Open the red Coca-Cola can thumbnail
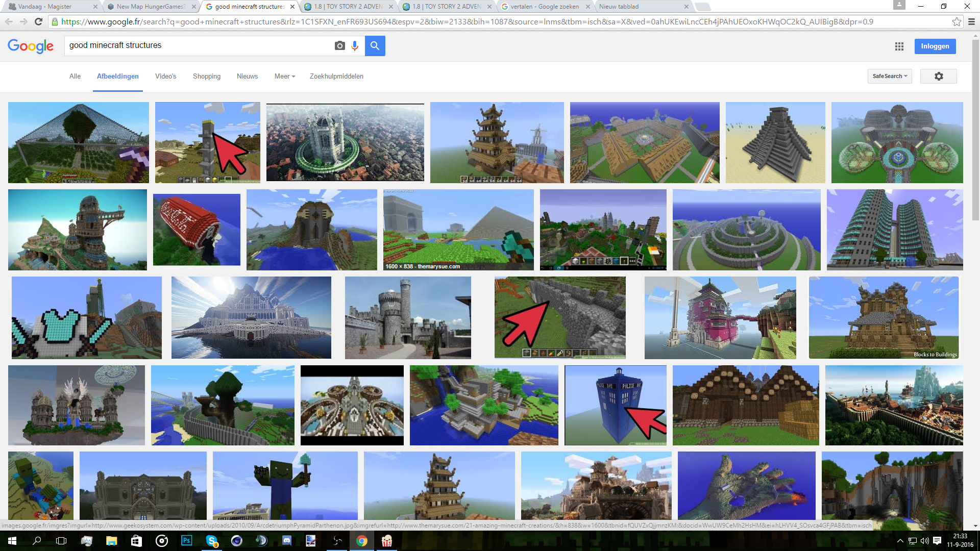Screen dimensions: 980x551 click(x=197, y=230)
